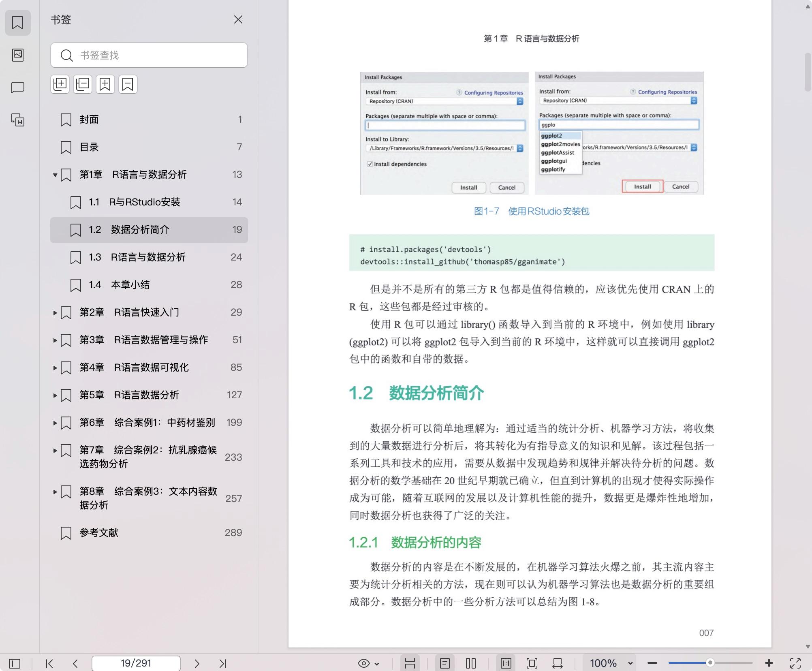Select the 参考文献 bookmark

pos(149,533)
